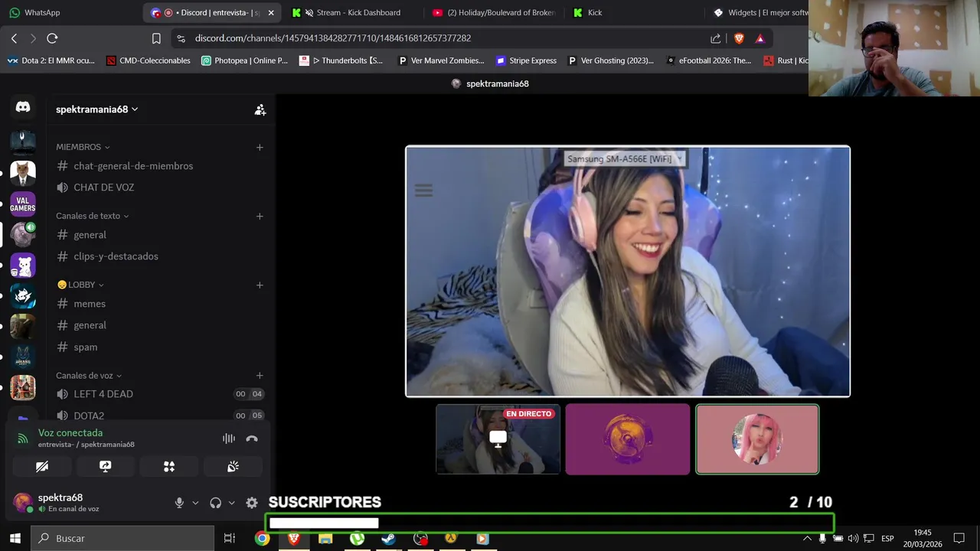This screenshot has width=980, height=551.
Task: Open the eFootball 2026 bookmark
Action: pyautogui.click(x=709, y=60)
